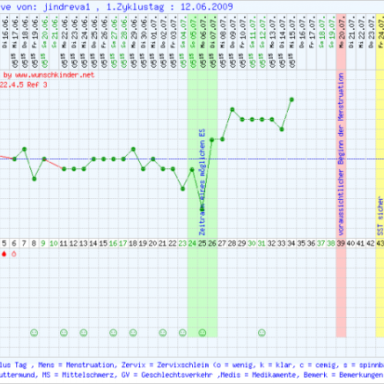Image resolution: width=384 pixels, height=384 pixels.
Task: Select the smiley icon under cycle day 16
Action: point(113,332)
